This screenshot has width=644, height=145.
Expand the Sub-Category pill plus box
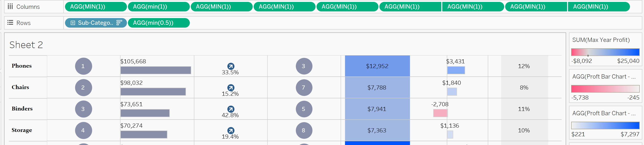pos(73,23)
